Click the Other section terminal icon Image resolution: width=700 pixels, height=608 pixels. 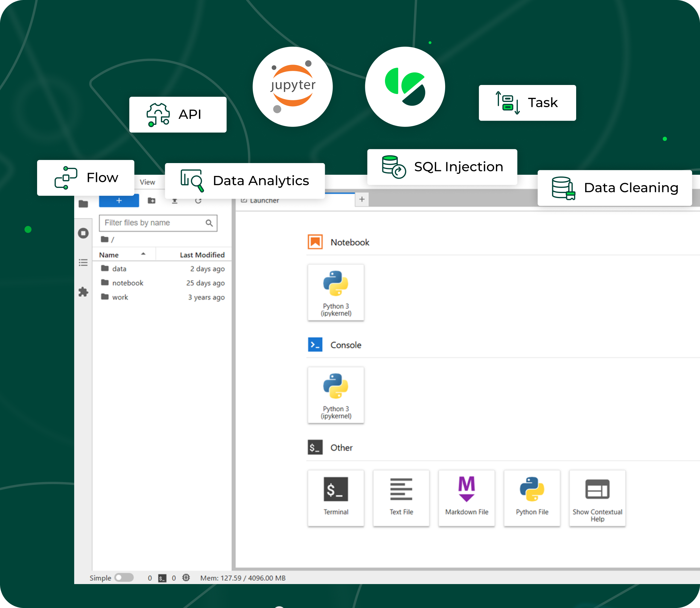(x=315, y=448)
